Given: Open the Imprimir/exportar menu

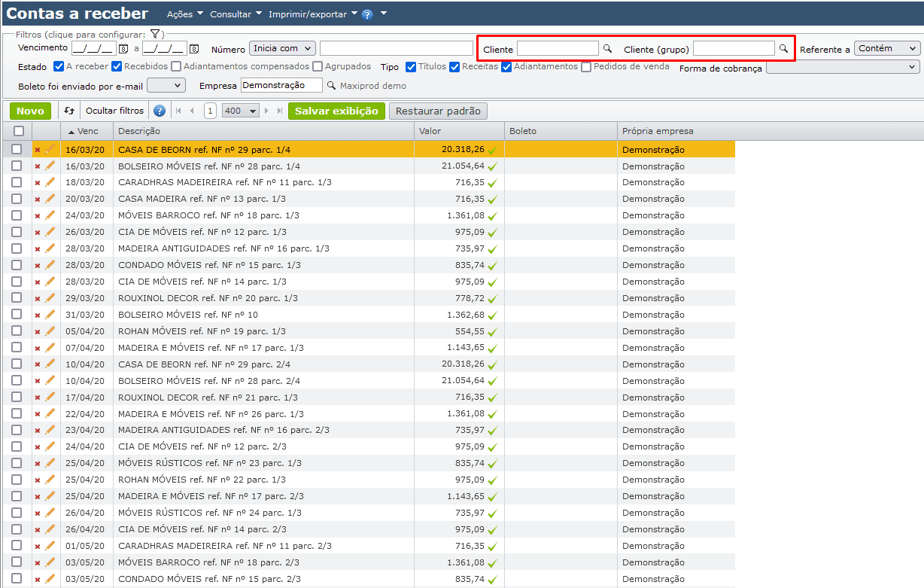Looking at the screenshot, I should click(x=312, y=14).
